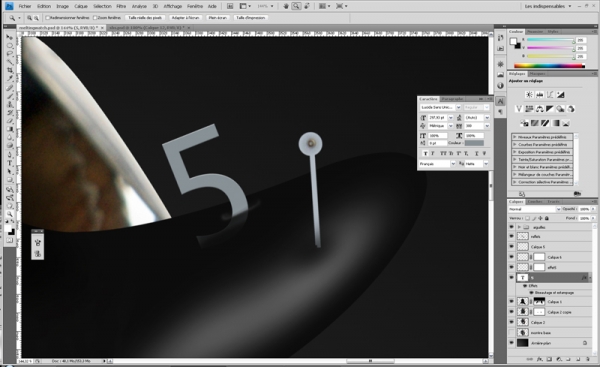Add a Vibrance adjustment icon
Screen dimensions: 600x367
(519, 109)
